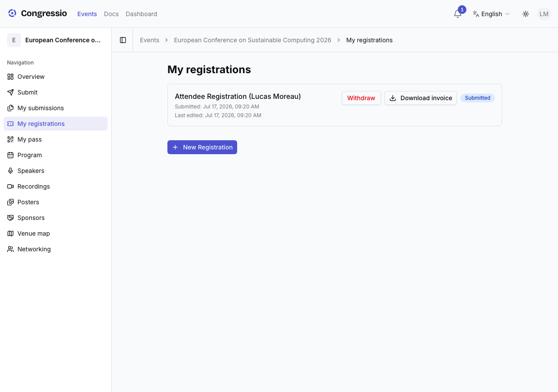Toggle the light/dark theme sun icon
558x392 pixels.
pos(526,14)
